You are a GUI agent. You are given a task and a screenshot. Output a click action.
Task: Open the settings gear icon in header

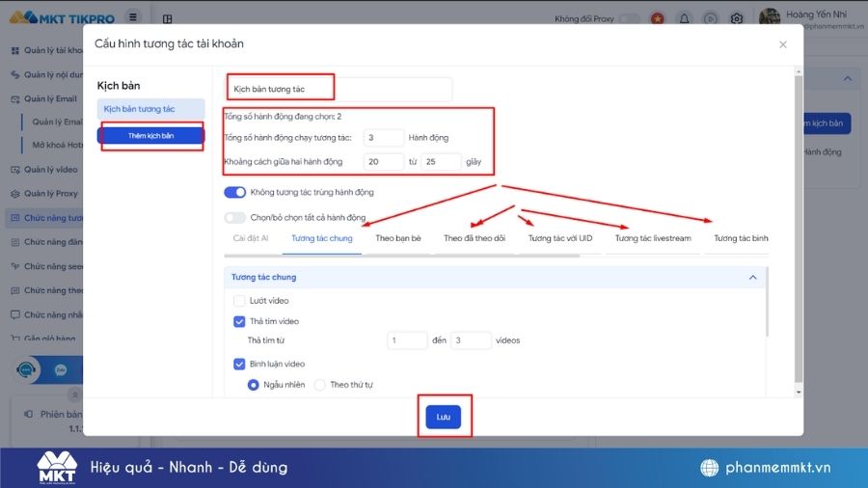[x=736, y=18]
